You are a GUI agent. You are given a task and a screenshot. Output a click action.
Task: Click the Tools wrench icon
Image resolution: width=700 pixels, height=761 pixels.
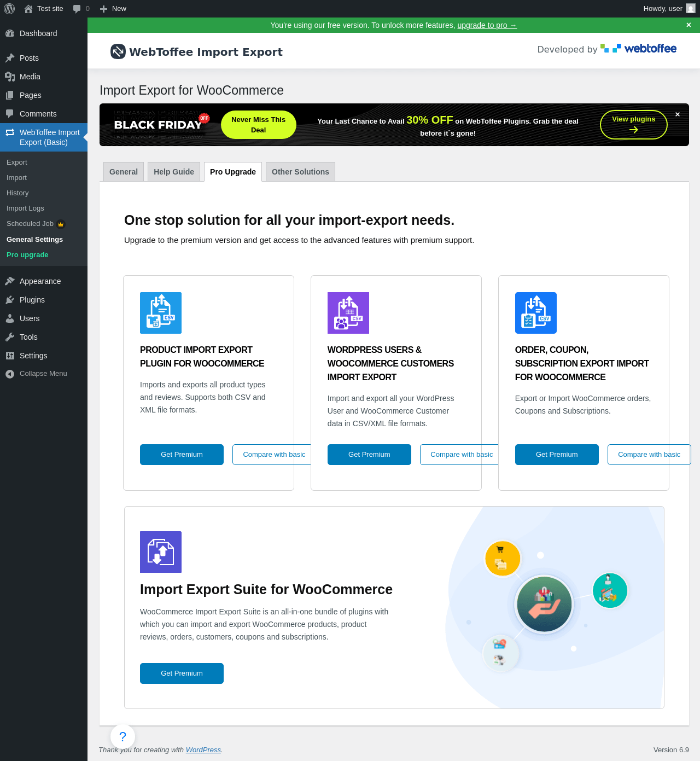(10, 337)
